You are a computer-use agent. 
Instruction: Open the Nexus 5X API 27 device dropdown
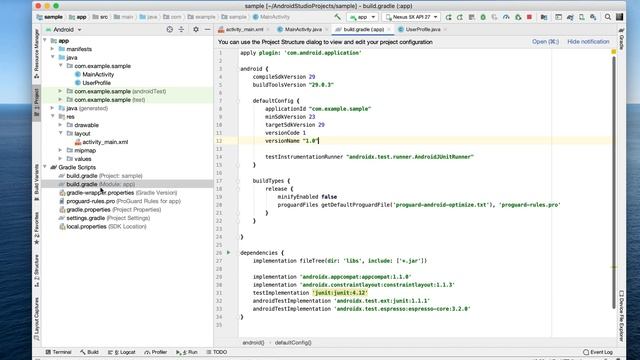point(411,17)
